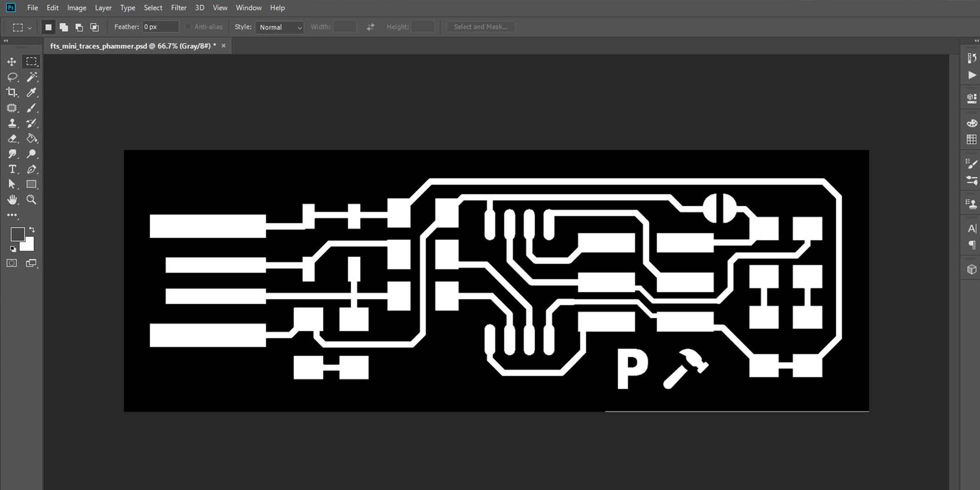Close the fts_mini_traces_phammer.psd tab
Screen dimensions: 980x490
coord(223,46)
